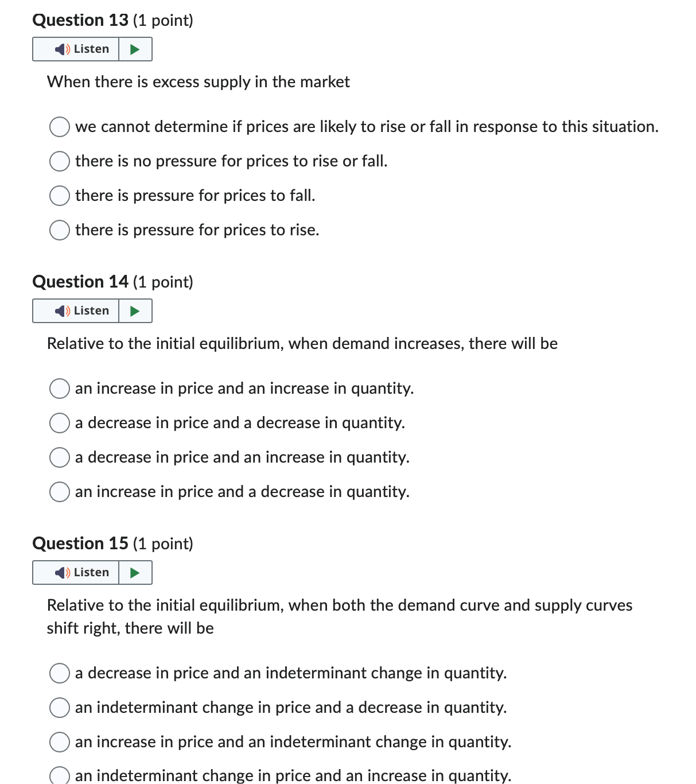This screenshot has height=784, width=696.
Task: Select 'an increase in price and an indeterminant change in quantity'
Action: click(59, 742)
